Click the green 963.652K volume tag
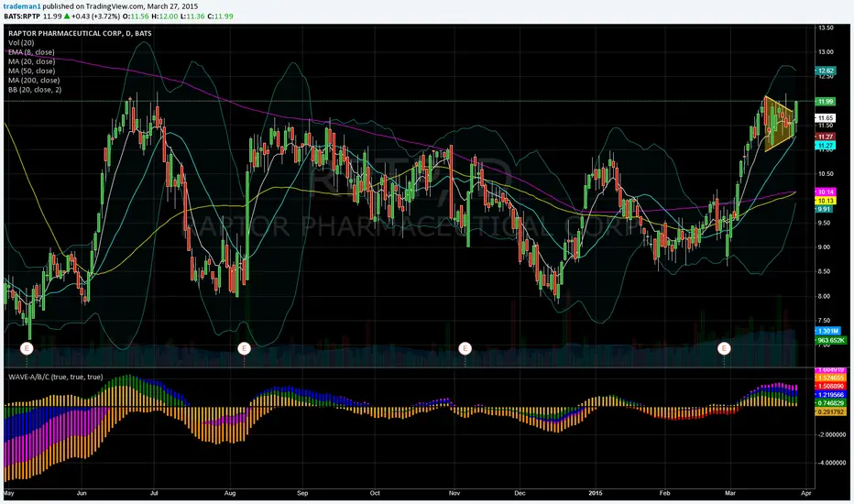This screenshot has width=854, height=504. pos(831,340)
